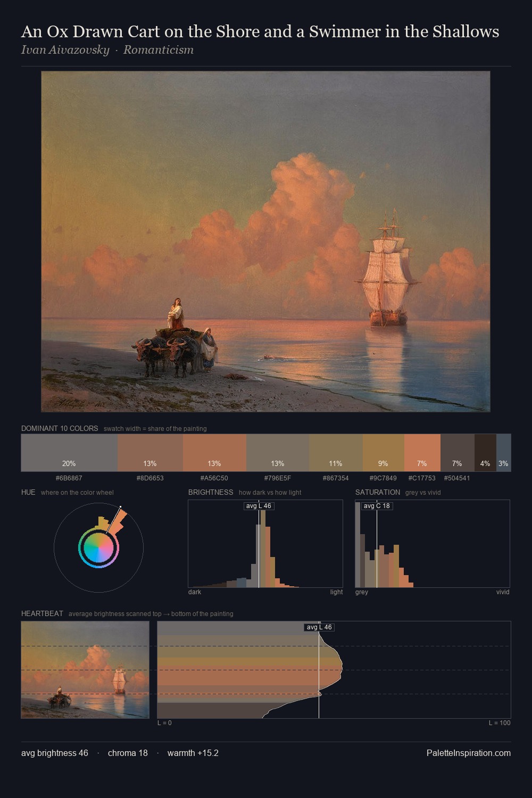
Task: Select the 13% taupe swatch #796E5F
Action: point(278,453)
